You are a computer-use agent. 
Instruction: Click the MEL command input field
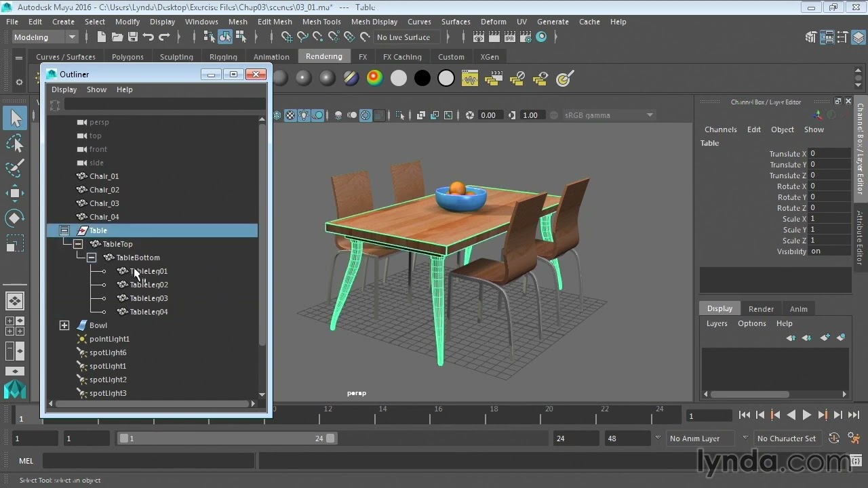(149, 461)
